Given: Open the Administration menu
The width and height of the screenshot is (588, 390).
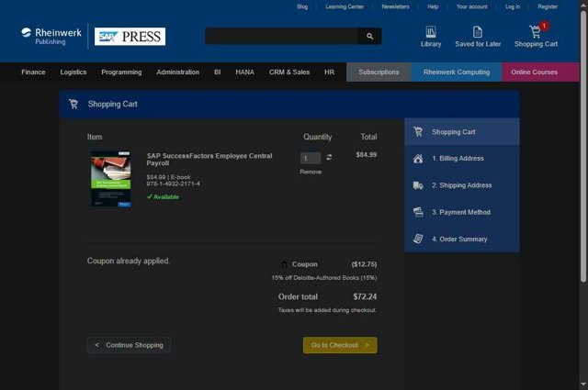Looking at the screenshot, I should pos(177,72).
